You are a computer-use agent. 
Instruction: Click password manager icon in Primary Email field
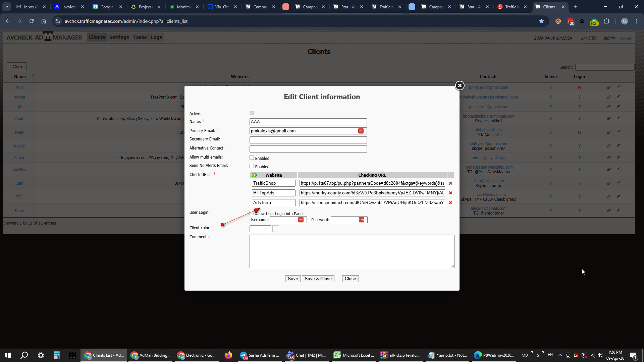[x=361, y=131]
